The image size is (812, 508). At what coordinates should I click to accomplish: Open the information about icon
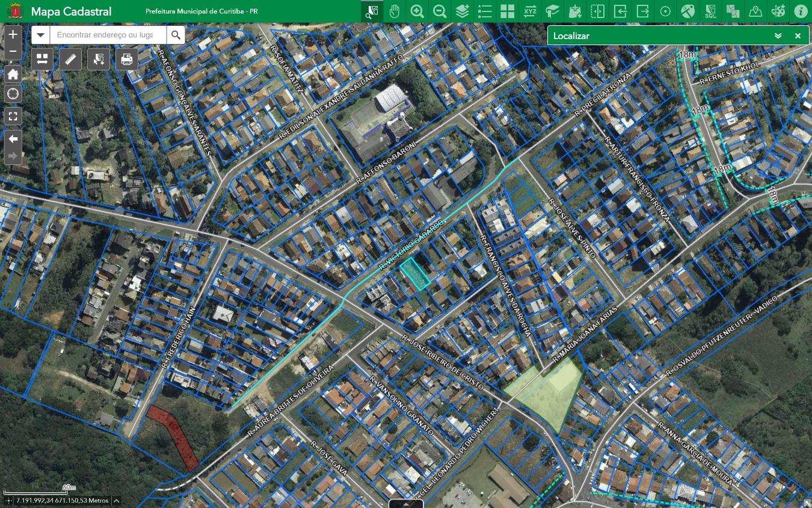(800, 11)
